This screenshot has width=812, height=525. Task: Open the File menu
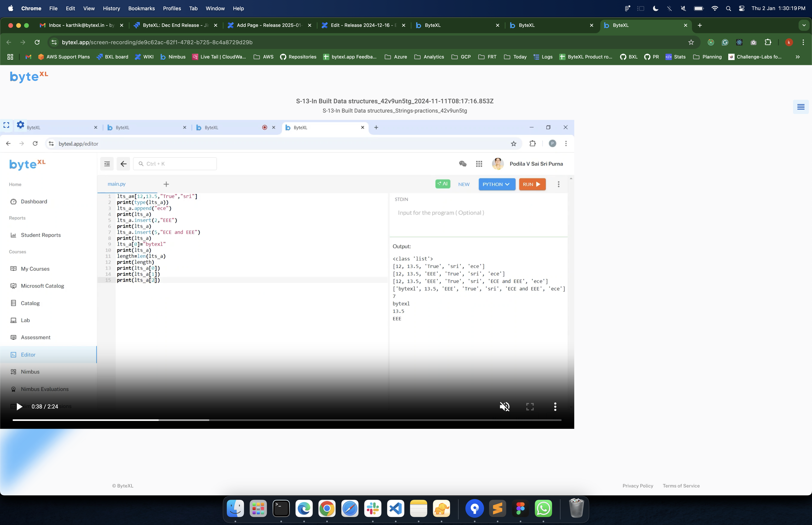(53, 8)
